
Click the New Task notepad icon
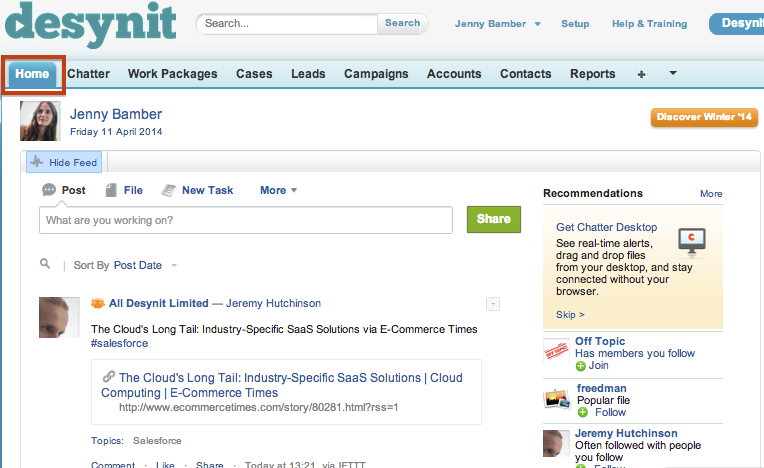pos(168,190)
